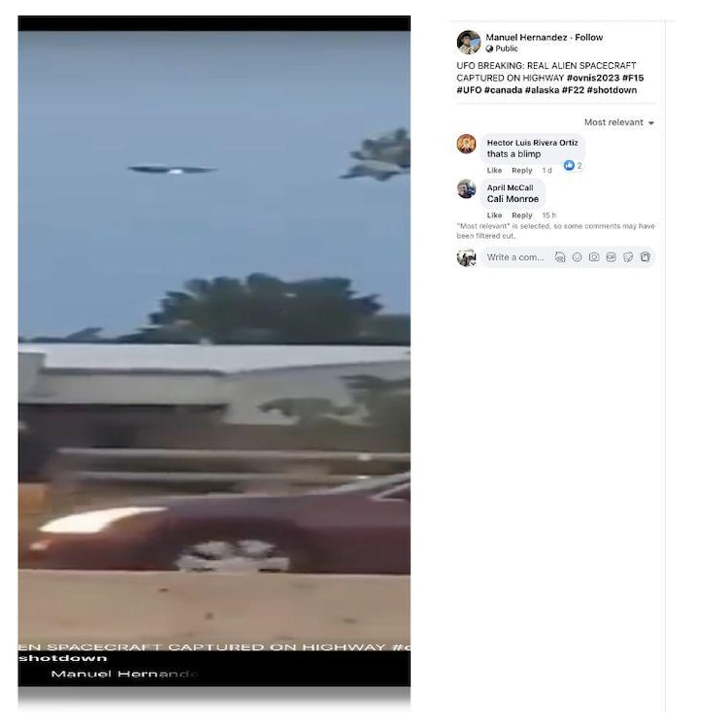Reply to April McCall's comment

522,215
